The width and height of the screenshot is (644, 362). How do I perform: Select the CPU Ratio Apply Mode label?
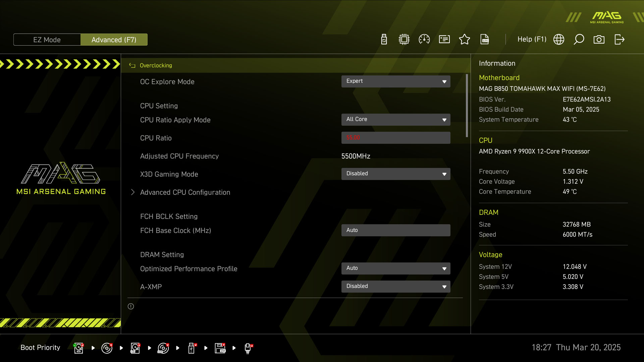click(175, 120)
